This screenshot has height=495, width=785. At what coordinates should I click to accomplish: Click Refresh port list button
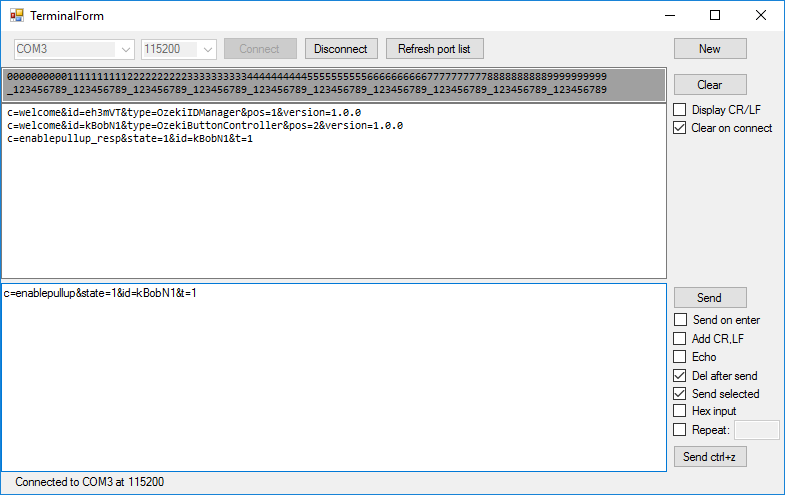pos(435,49)
